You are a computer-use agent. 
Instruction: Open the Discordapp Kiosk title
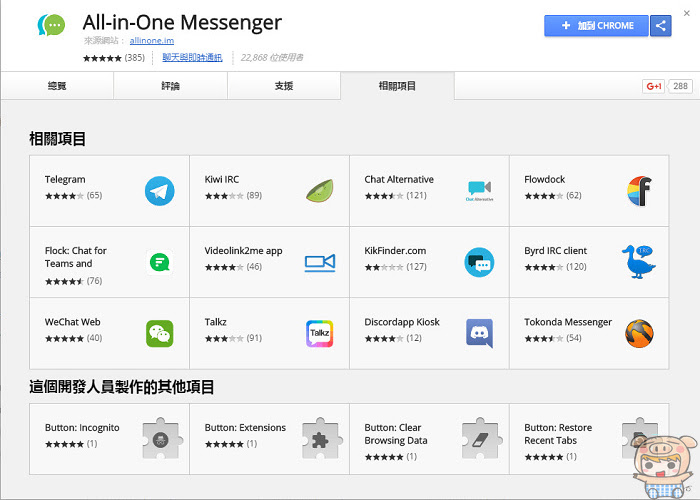point(402,322)
